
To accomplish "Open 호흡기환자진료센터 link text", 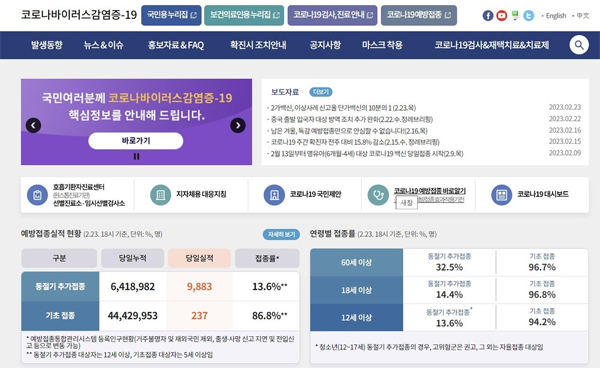I will pyautogui.click(x=78, y=187).
